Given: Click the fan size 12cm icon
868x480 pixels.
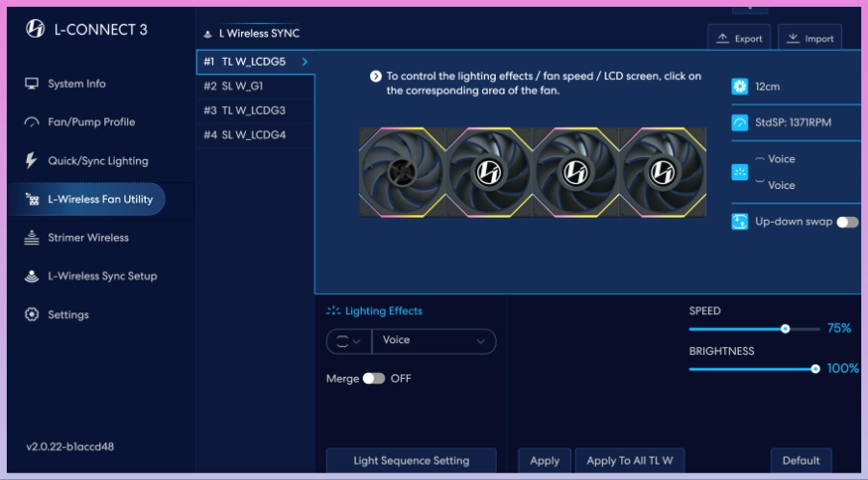Looking at the screenshot, I should coord(740,86).
